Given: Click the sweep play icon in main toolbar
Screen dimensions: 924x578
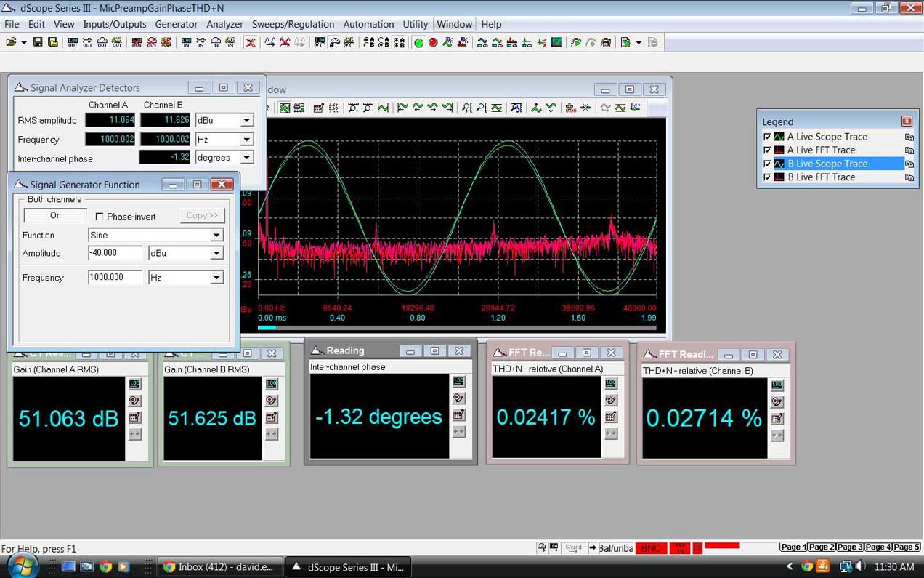Looking at the screenshot, I should 575,43.
